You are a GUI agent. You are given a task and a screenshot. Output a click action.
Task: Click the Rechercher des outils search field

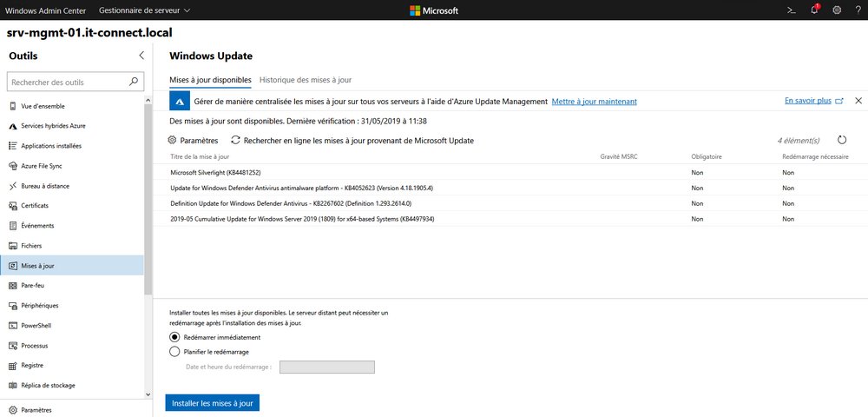[68, 83]
